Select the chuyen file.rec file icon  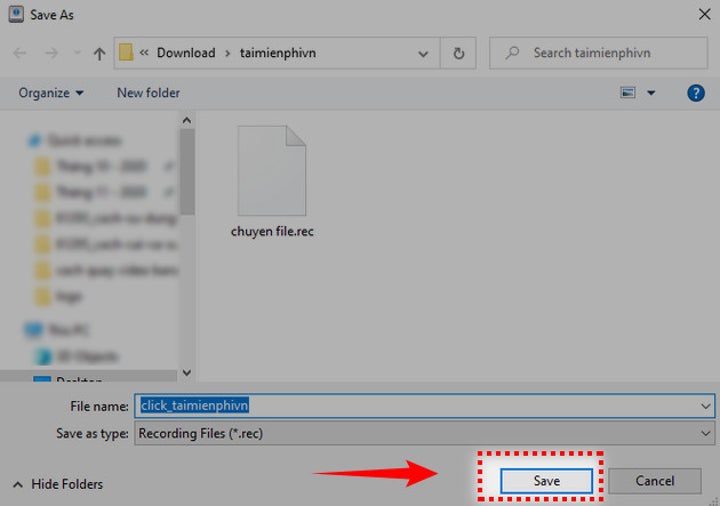coord(272,170)
